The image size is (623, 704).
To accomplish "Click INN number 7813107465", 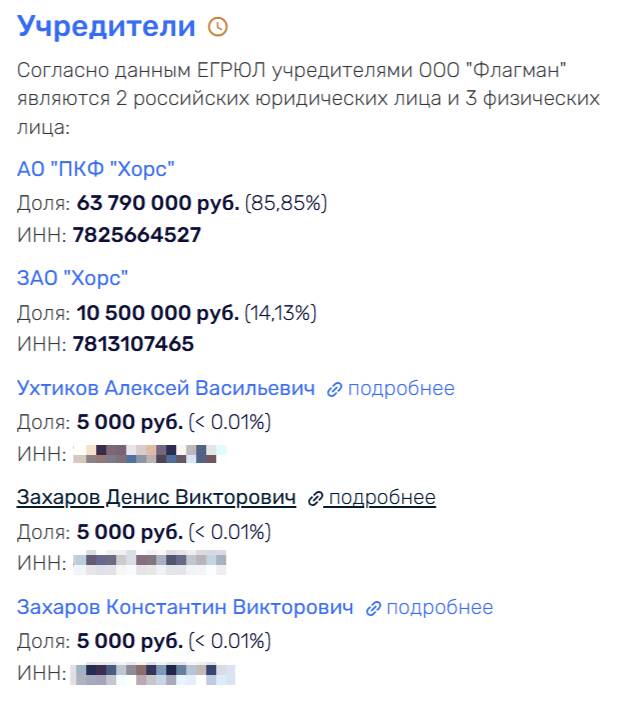I will (133, 344).
